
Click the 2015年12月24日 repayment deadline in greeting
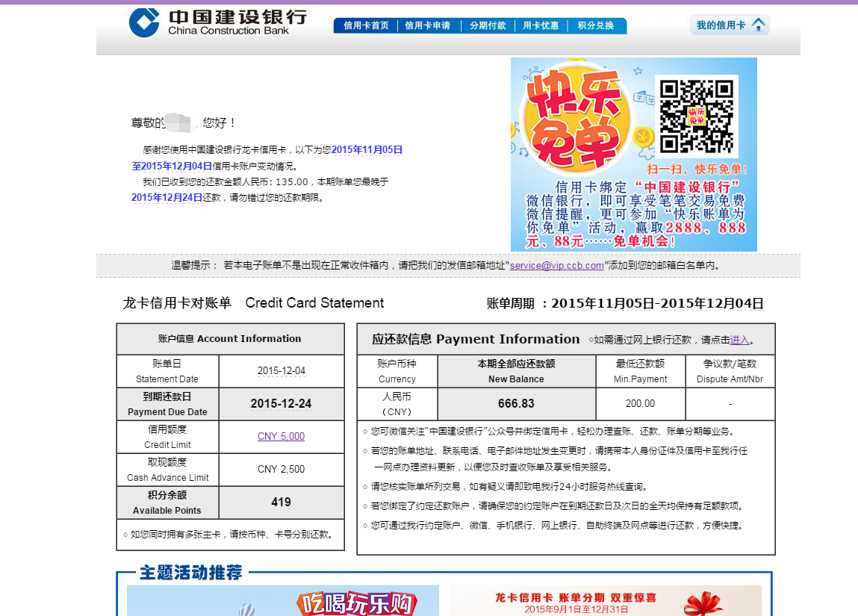click(167, 197)
